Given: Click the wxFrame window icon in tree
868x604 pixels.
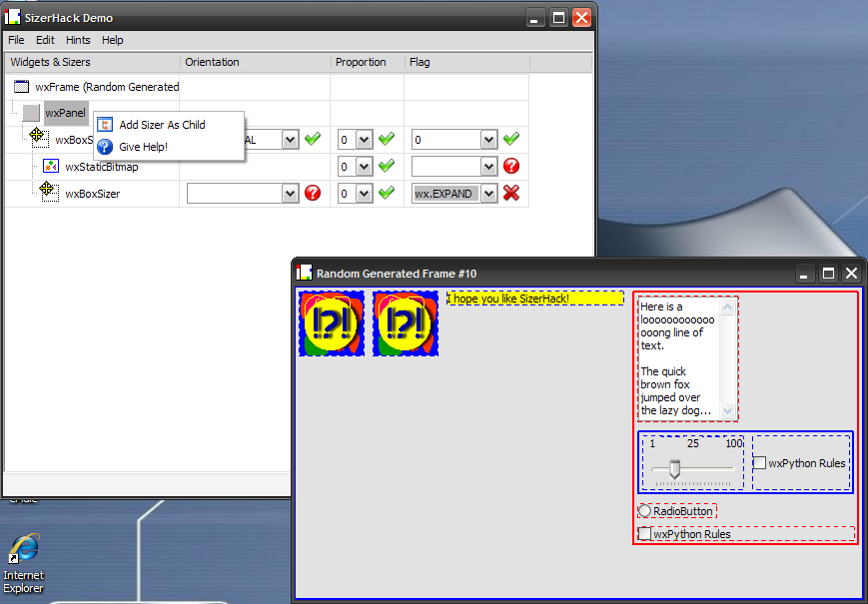Looking at the screenshot, I should [21, 87].
